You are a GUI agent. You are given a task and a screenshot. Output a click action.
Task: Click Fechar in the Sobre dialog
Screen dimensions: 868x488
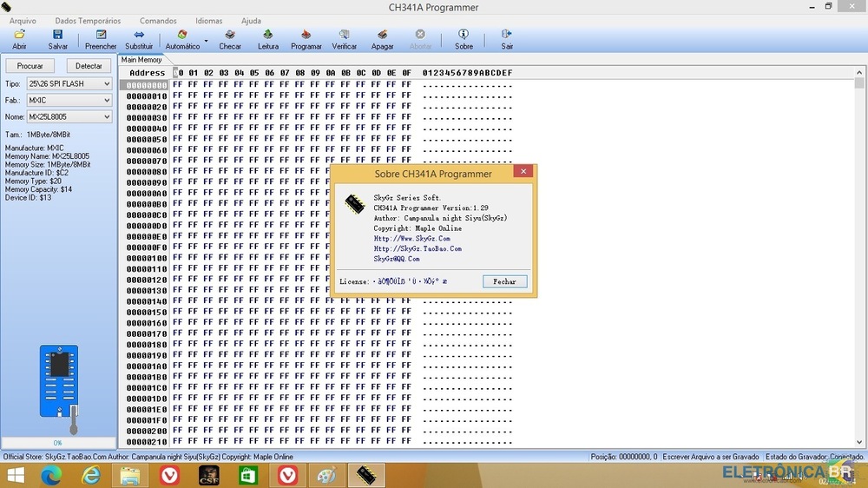coord(504,281)
